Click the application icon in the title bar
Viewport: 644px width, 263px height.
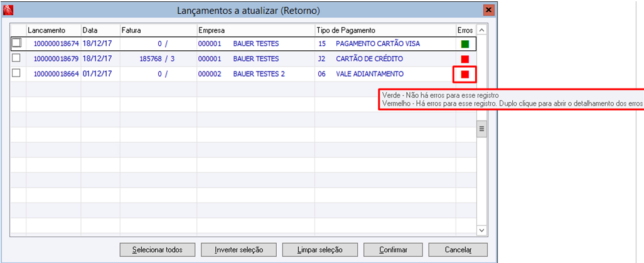coord(8,10)
